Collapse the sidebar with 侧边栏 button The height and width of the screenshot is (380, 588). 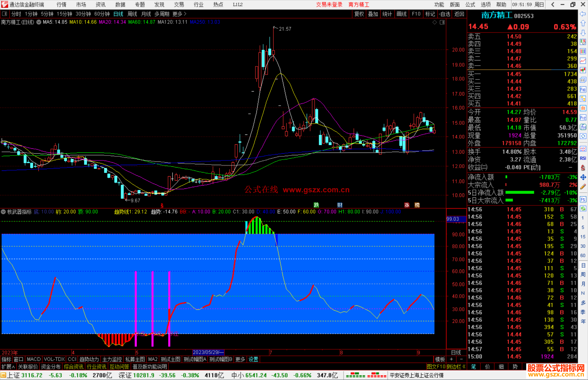point(456,367)
